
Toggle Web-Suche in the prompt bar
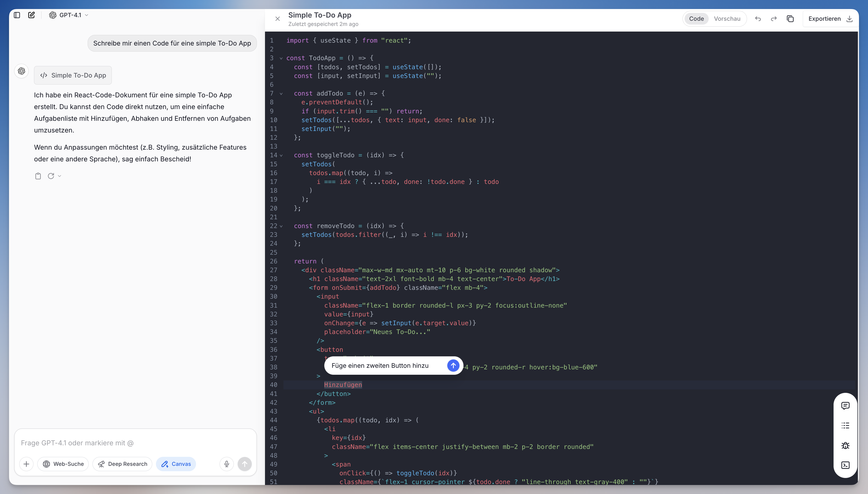pos(63,464)
